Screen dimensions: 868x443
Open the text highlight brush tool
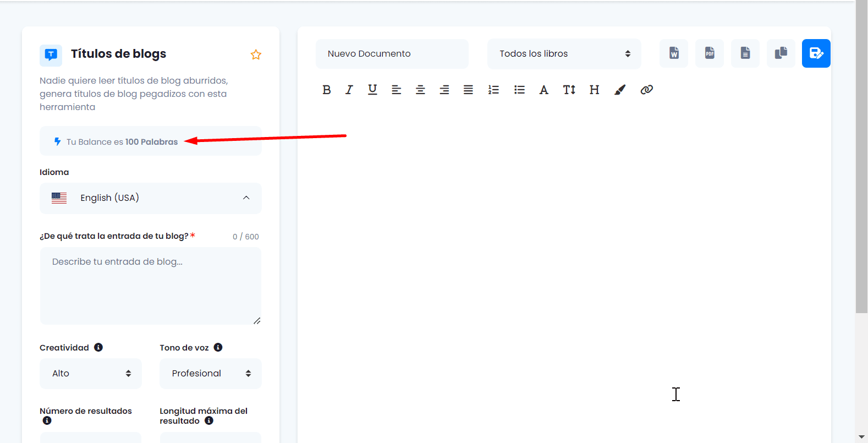(620, 90)
